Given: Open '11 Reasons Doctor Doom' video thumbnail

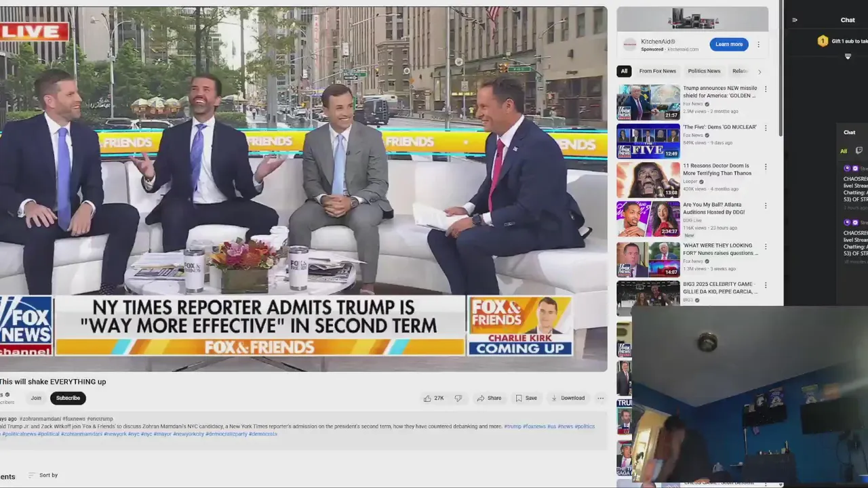Looking at the screenshot, I should click(648, 180).
